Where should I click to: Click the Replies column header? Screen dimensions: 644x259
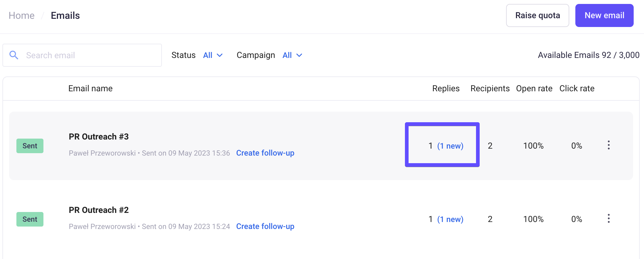[x=446, y=89]
